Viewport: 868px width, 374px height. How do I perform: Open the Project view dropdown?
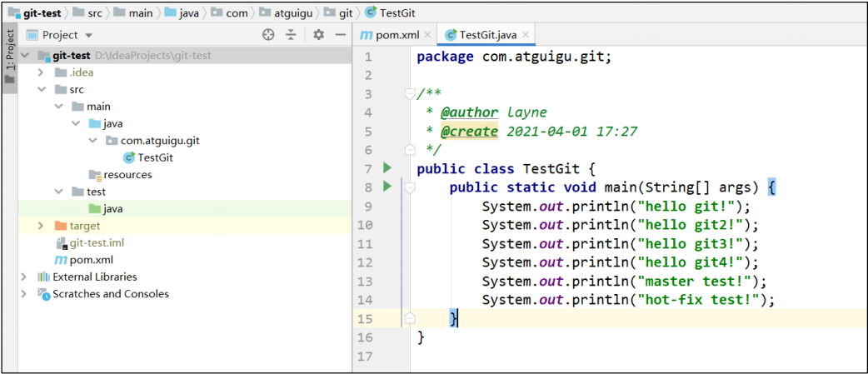tap(88, 36)
